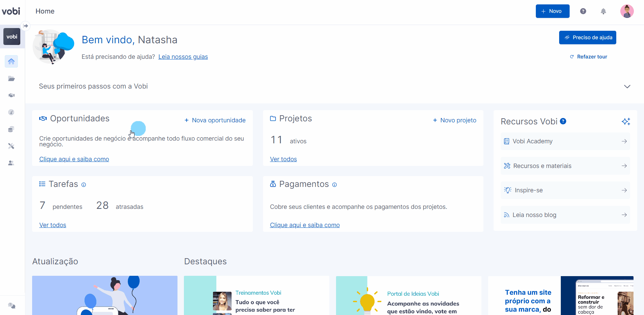Open the projects folder icon in sidebar
The height and width of the screenshot is (315, 644).
click(11, 78)
